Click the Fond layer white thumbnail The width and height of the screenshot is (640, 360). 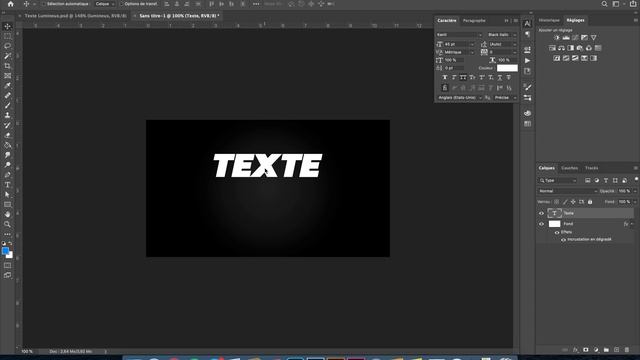tap(554, 224)
